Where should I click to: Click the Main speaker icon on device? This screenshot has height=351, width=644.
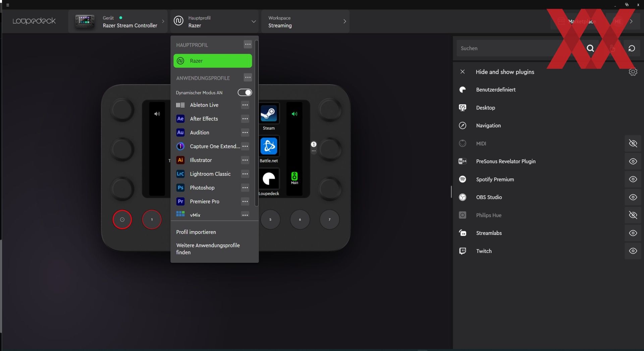[x=294, y=178]
